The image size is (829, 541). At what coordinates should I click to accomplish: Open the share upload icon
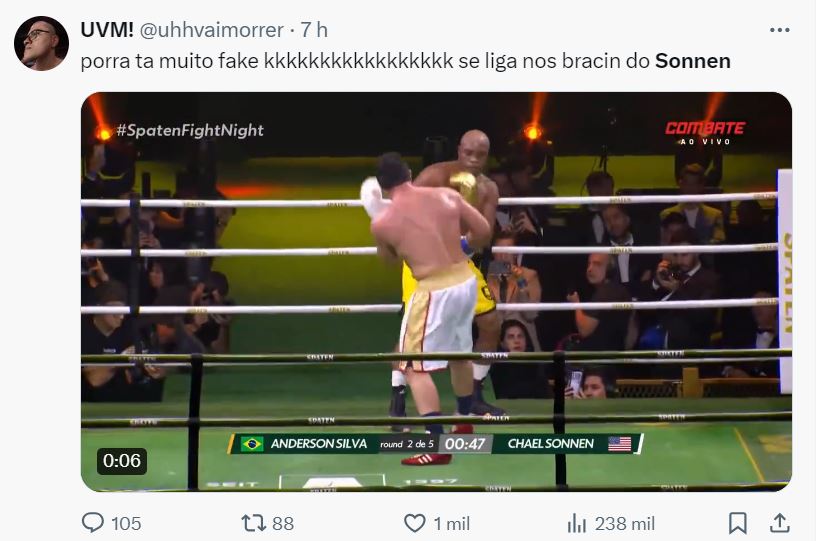click(x=779, y=523)
